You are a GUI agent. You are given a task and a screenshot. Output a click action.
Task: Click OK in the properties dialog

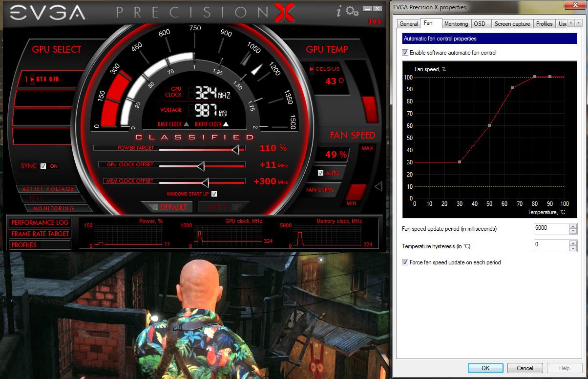point(485,368)
